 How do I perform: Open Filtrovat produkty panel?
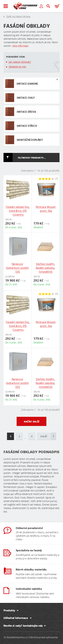tap(31, 157)
